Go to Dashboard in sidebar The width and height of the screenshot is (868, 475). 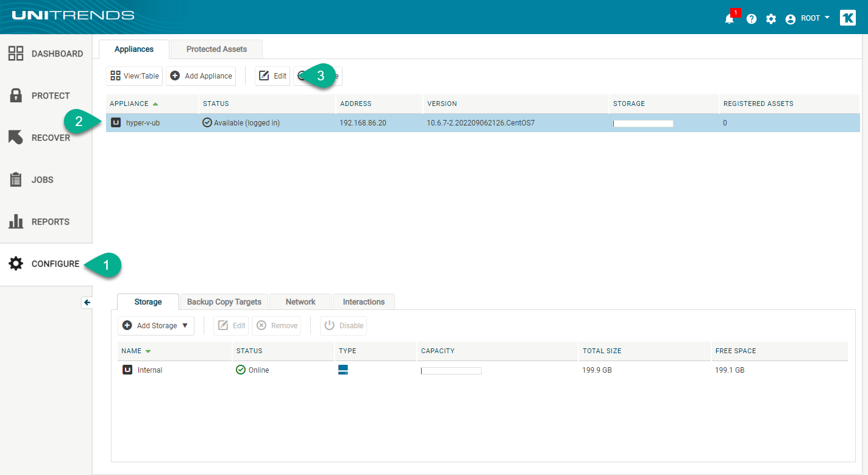coord(46,54)
